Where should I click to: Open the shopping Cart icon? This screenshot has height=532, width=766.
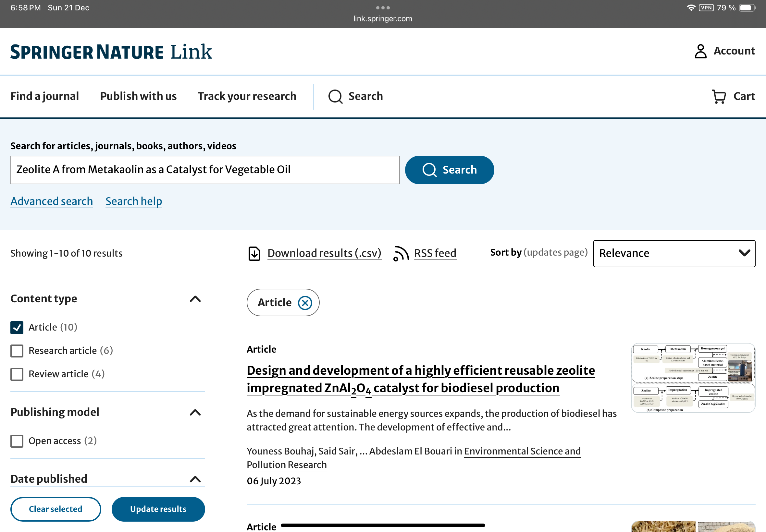[719, 96]
